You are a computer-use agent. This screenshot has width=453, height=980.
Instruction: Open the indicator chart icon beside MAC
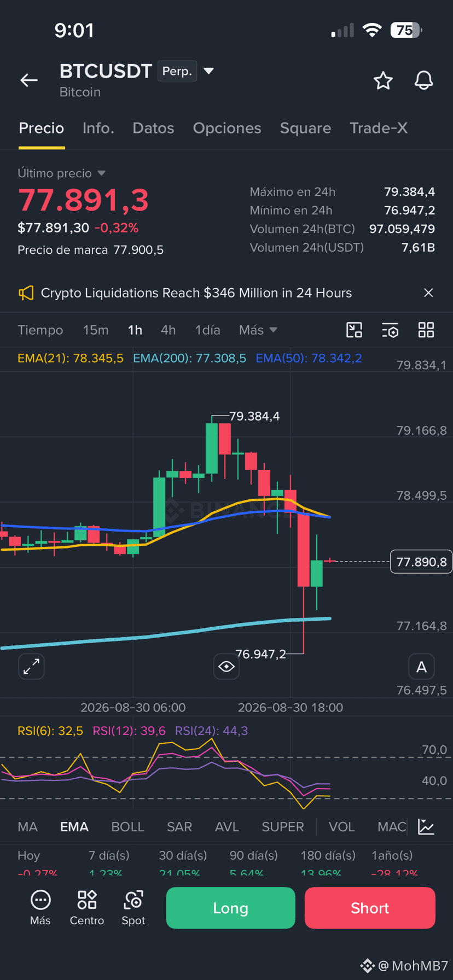click(x=426, y=827)
